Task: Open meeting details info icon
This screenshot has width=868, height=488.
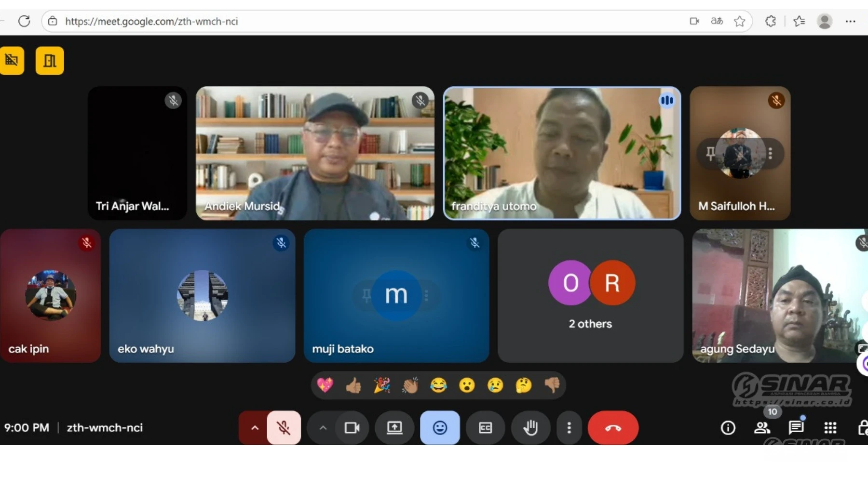Action: click(728, 428)
